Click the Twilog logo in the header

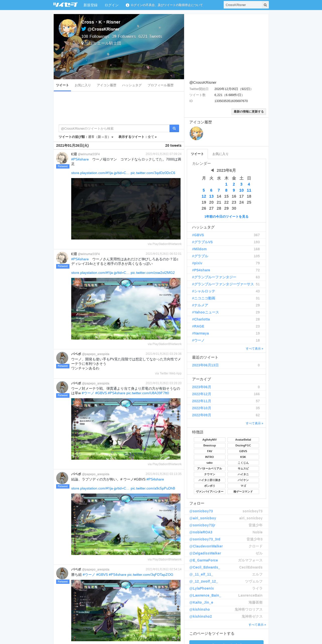(65, 5)
